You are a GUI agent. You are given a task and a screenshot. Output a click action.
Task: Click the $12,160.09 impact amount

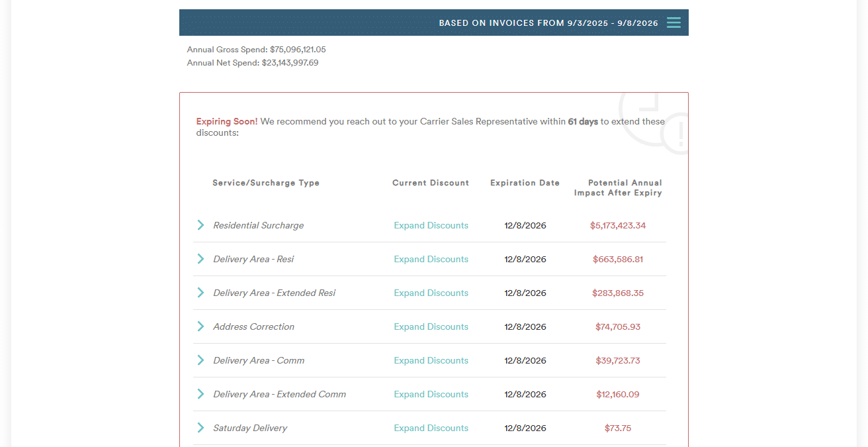(x=618, y=394)
